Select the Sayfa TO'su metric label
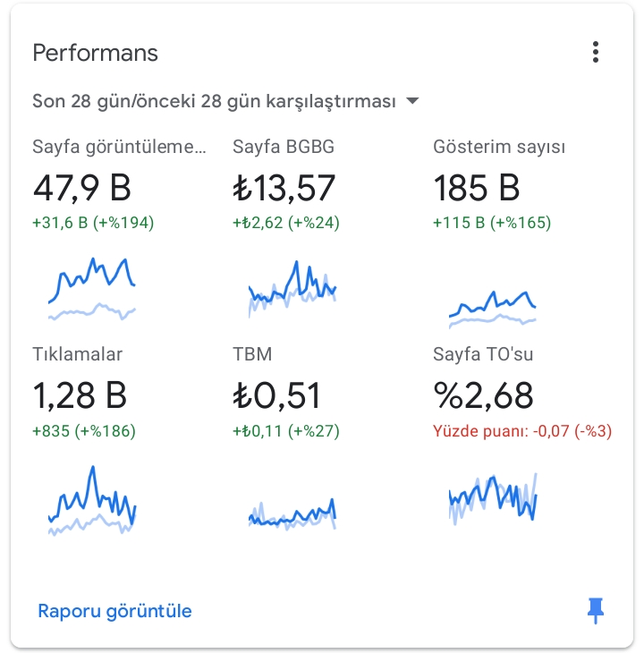Viewport: 644px width, 653px height. click(x=483, y=354)
